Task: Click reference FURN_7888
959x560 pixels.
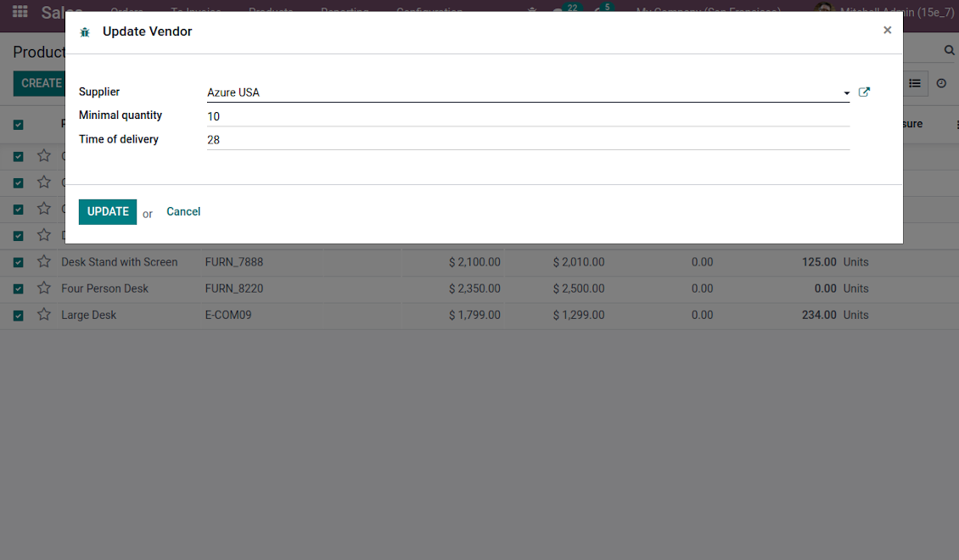Action: 234,261
